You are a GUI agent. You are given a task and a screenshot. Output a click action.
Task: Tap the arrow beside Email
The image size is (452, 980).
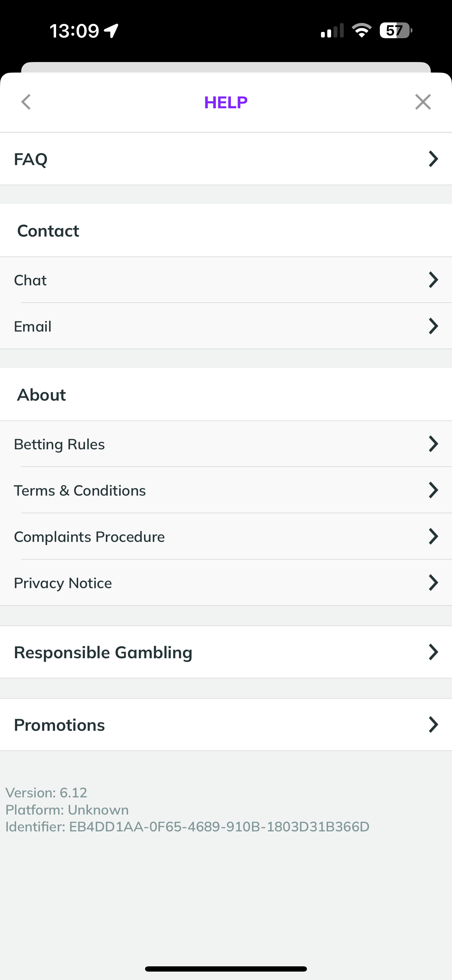click(x=433, y=326)
